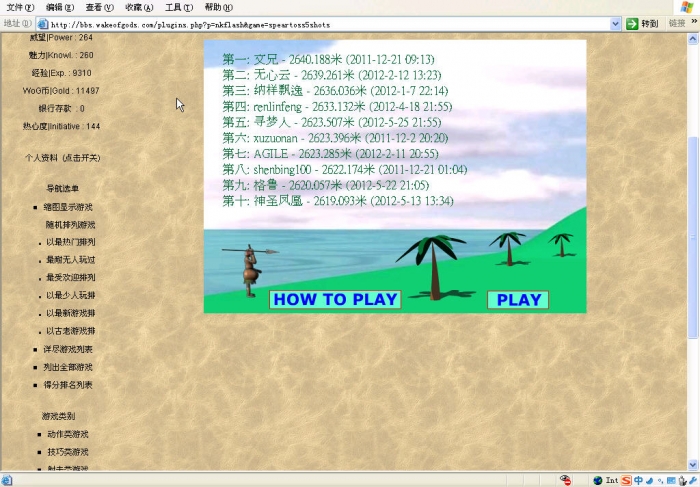Open the 查看(V) menu

tap(100, 7)
